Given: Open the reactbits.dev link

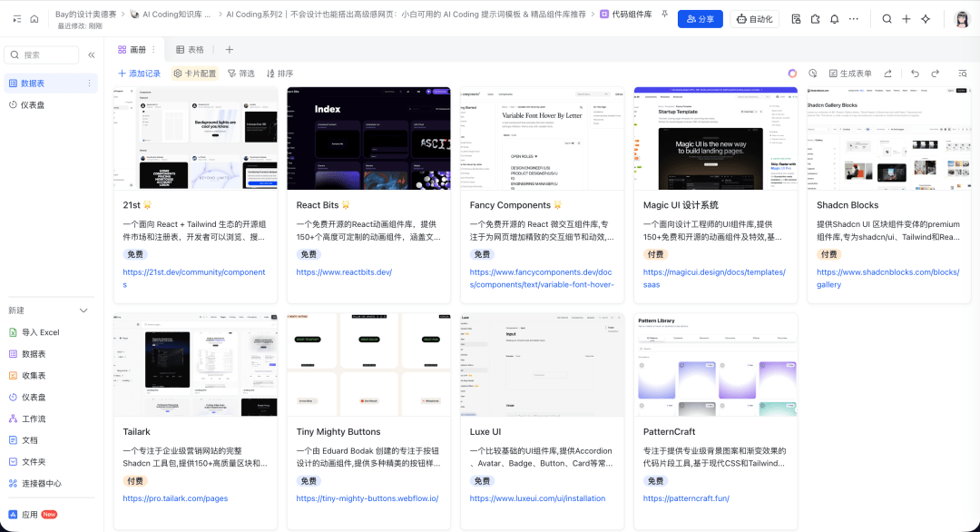Looking at the screenshot, I should point(344,272).
